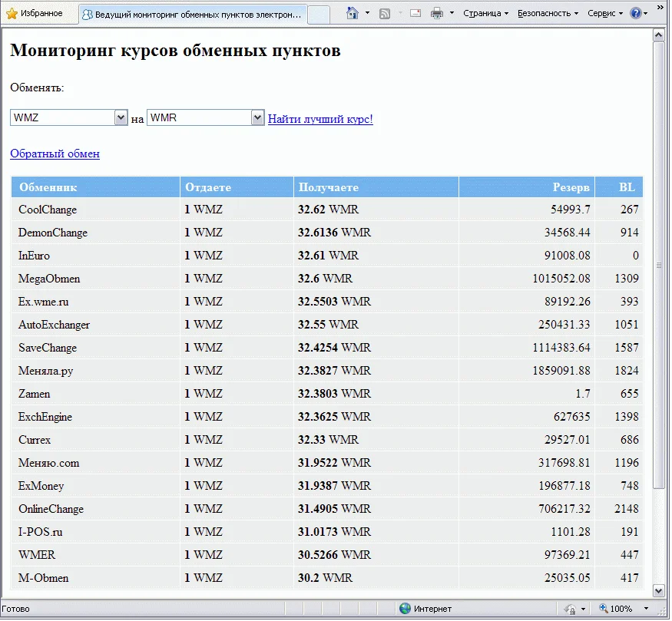Open the Страница menu

(482, 13)
